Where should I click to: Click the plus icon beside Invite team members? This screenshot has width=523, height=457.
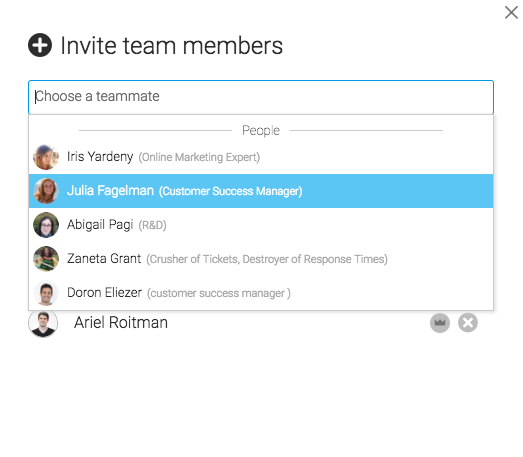[x=40, y=45]
